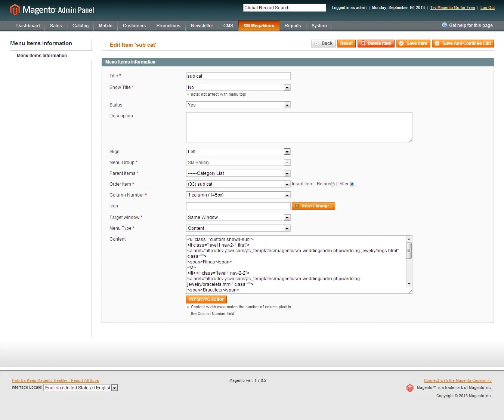Switch to the SM MegaMenu tab
The width and height of the screenshot is (504, 420).
259,25
